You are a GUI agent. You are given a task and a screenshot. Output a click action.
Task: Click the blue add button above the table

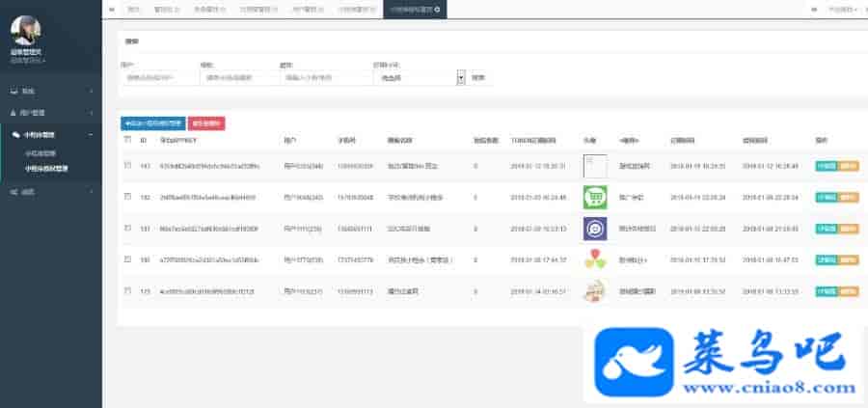[x=152, y=123]
